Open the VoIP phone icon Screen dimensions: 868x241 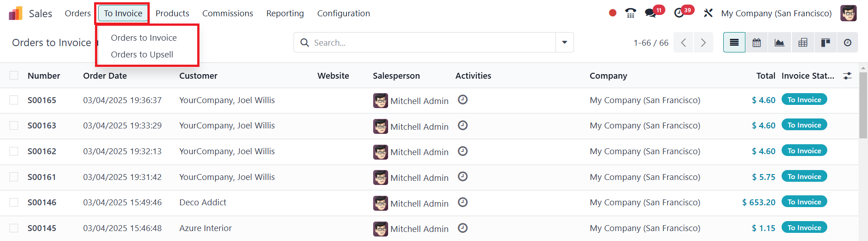point(630,13)
